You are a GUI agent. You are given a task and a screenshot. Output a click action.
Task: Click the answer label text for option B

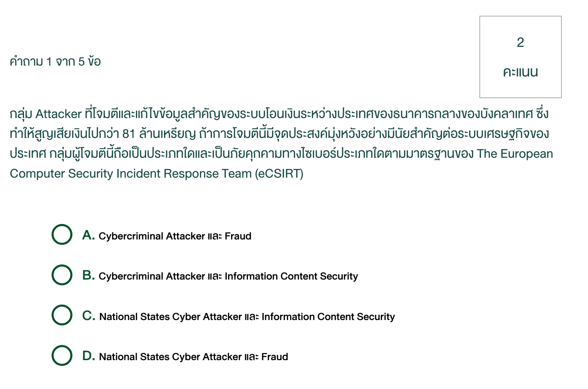(228, 276)
